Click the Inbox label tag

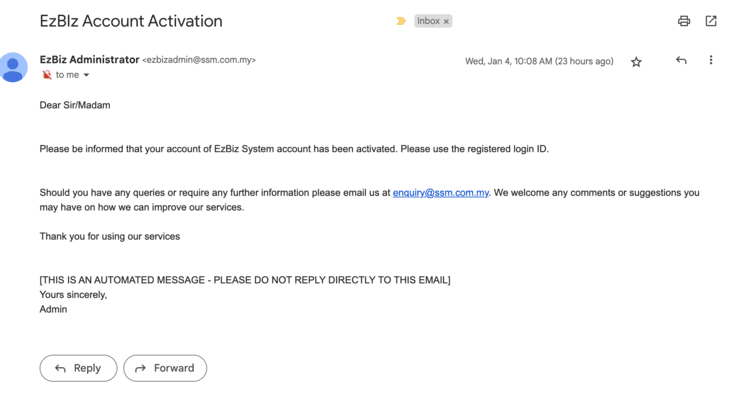click(428, 21)
